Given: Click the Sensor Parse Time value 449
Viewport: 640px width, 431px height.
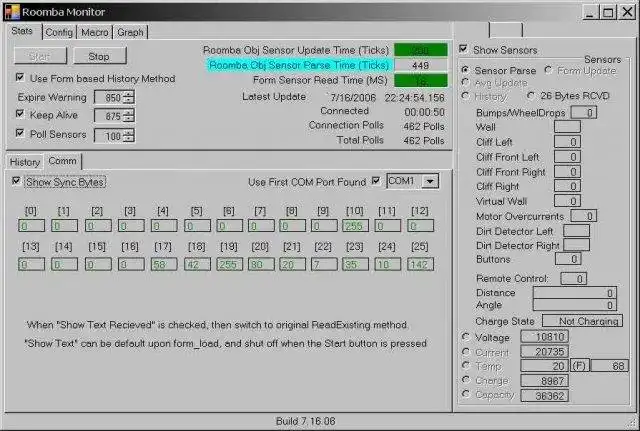Looking at the screenshot, I should 421,65.
